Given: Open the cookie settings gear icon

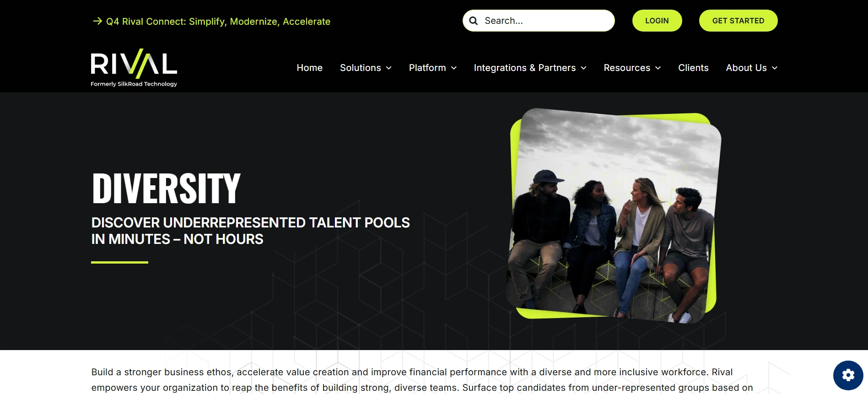Looking at the screenshot, I should point(848,375).
